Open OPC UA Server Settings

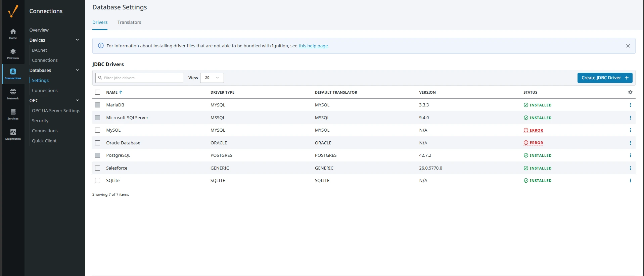[x=56, y=110]
